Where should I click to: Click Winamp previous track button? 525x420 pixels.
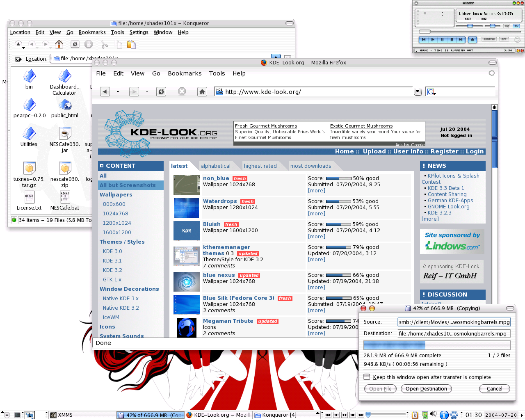(x=424, y=40)
